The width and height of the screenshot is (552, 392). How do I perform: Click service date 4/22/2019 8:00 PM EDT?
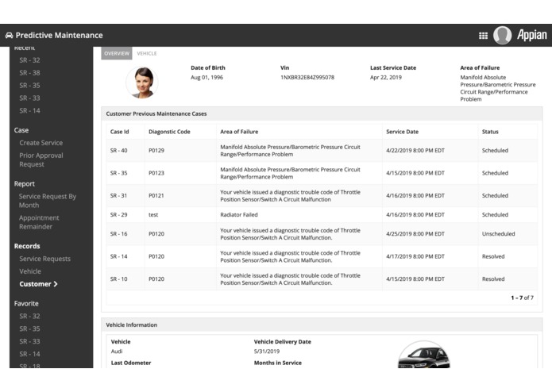415,151
